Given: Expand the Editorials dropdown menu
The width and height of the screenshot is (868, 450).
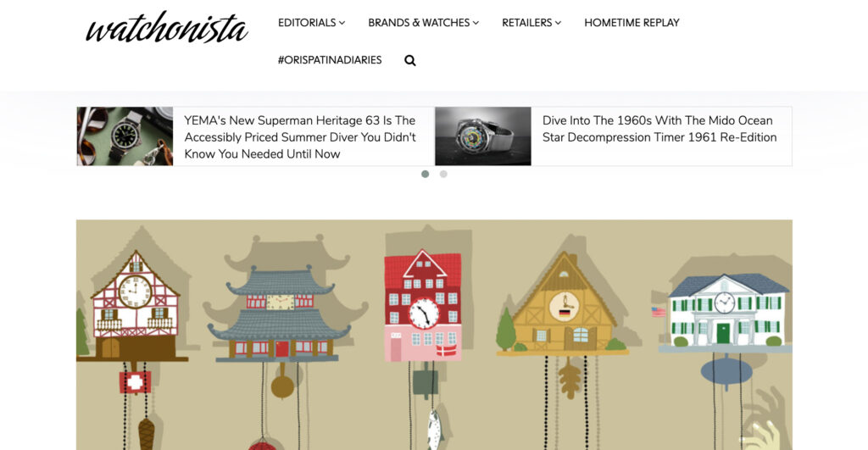Looking at the screenshot, I should click(x=312, y=23).
